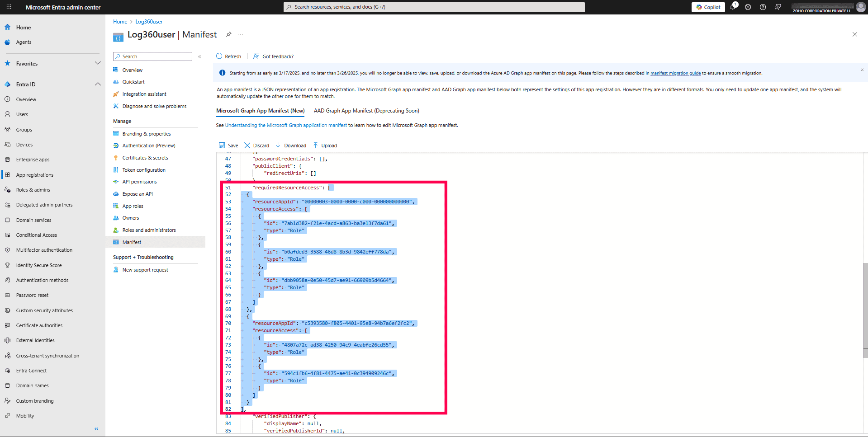Collapse the app registration menu pane
The image size is (868, 437).
tap(199, 56)
